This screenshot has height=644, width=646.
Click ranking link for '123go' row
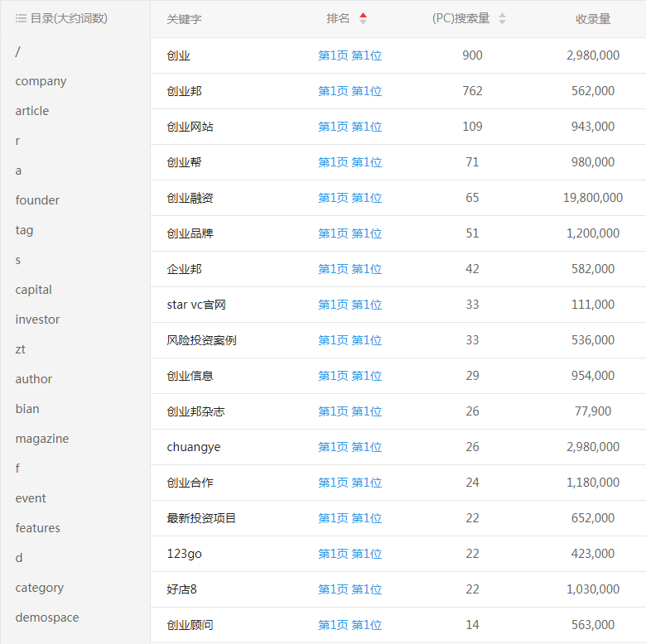tap(350, 554)
